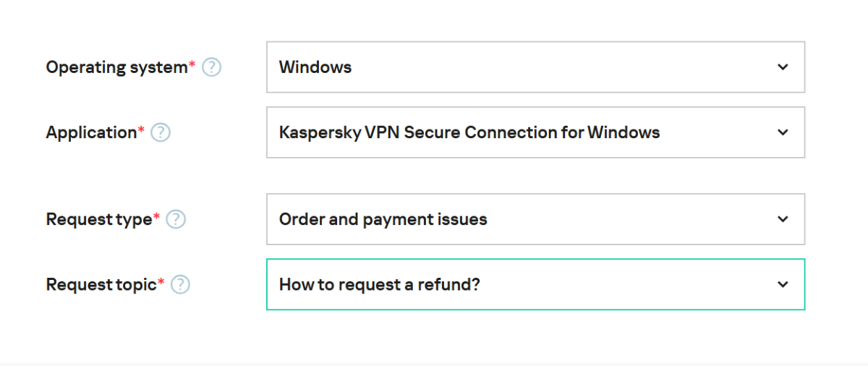Click the red asterisk after Request type
Image resolution: width=868 pixels, height=366 pixels.
point(157,217)
